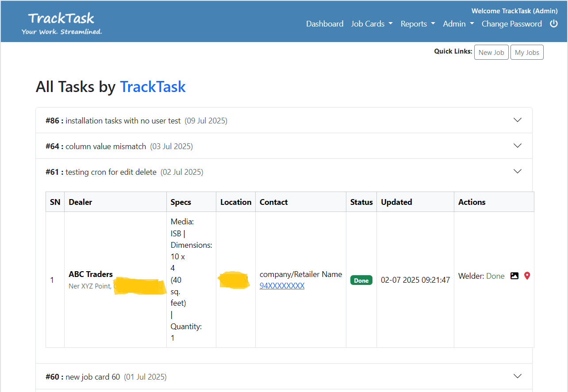This screenshot has width=568, height=392.
Task: Click the TrackTask link in heading
Action: pyautogui.click(x=153, y=87)
